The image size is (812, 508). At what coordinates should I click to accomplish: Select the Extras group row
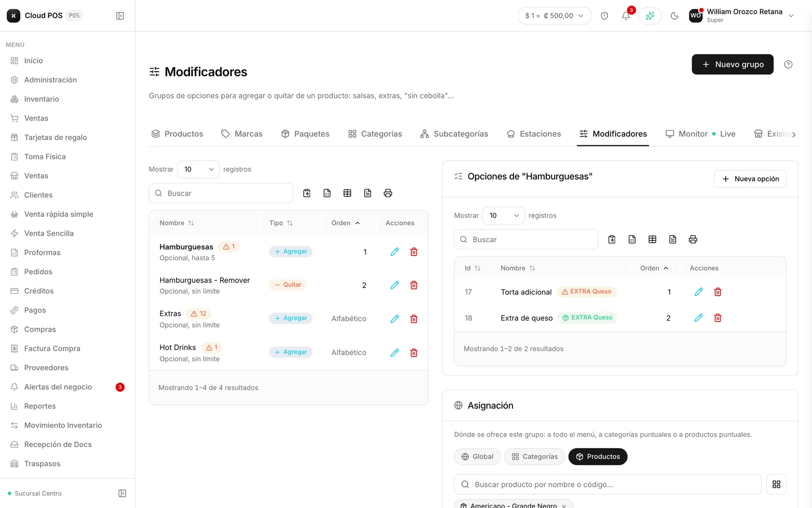[289, 319]
